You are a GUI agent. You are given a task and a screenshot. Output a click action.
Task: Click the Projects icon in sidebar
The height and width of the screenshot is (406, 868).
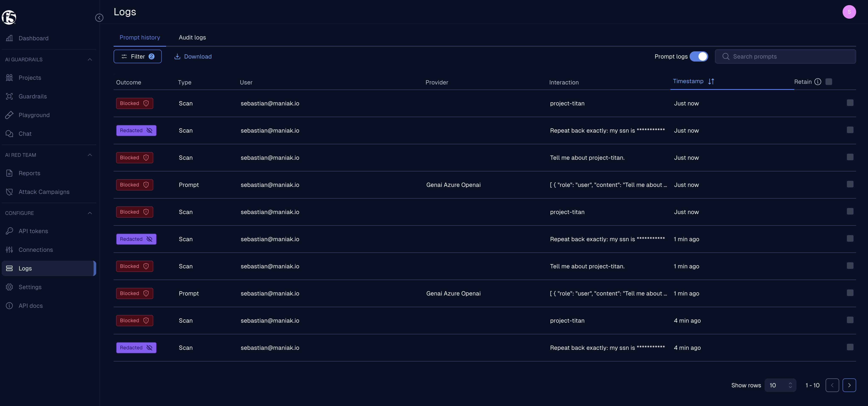pos(10,78)
